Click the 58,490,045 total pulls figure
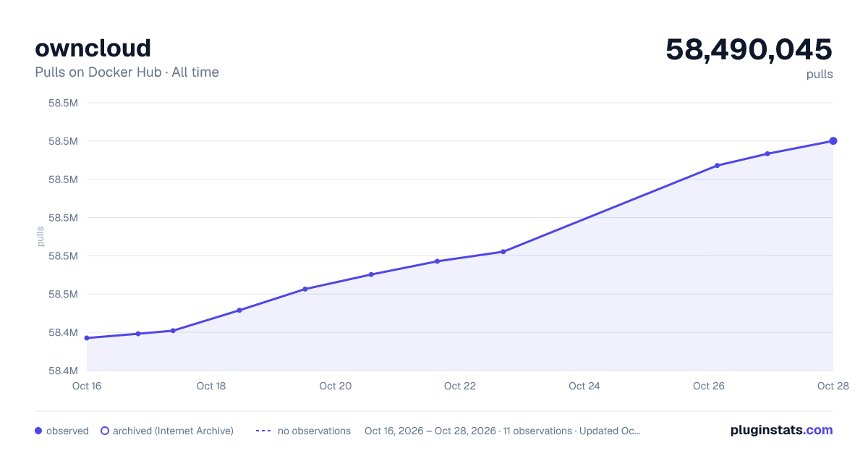The height and width of the screenshot is (456, 868). tap(749, 49)
